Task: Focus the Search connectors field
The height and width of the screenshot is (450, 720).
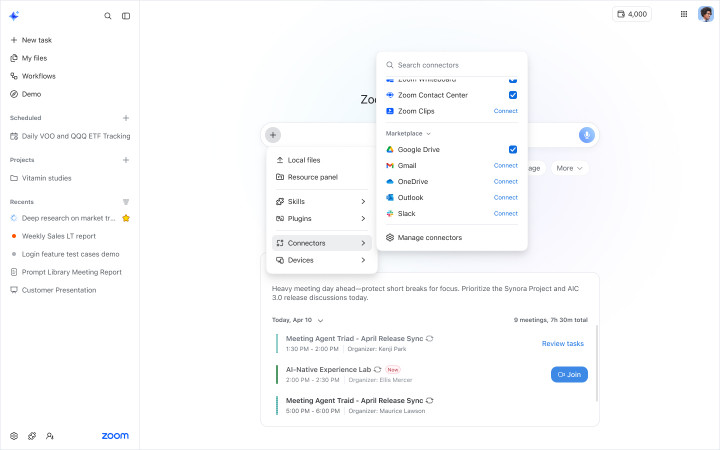Action: [452, 65]
